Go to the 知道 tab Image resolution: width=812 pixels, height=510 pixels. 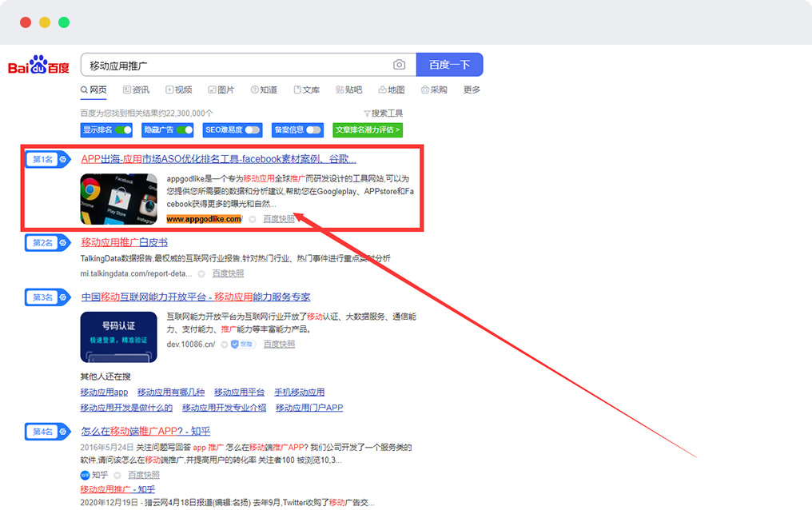[264, 90]
